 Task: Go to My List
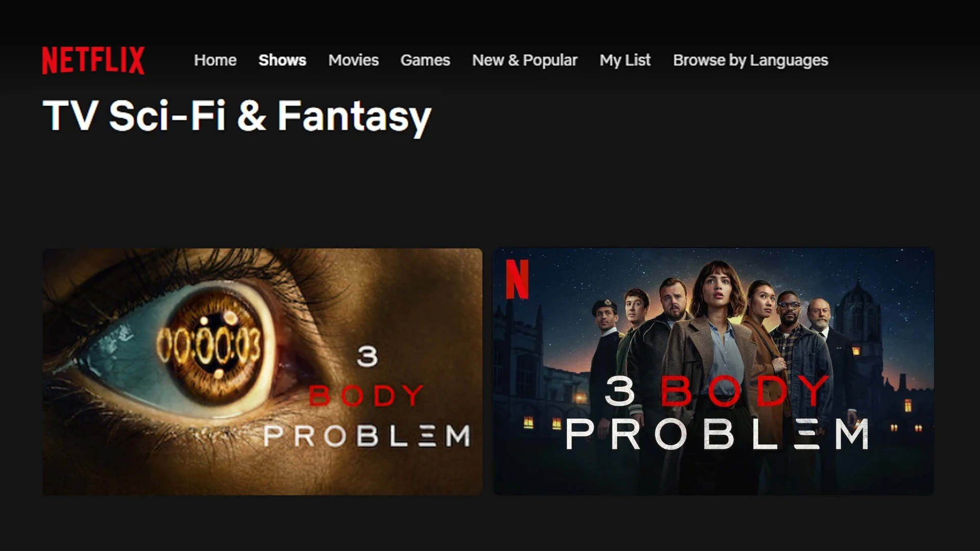tap(625, 60)
